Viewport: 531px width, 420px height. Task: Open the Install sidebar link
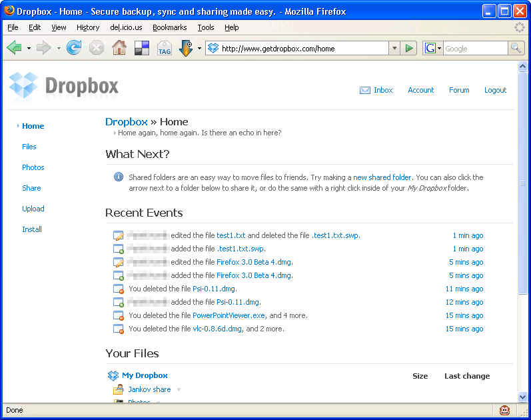click(32, 229)
